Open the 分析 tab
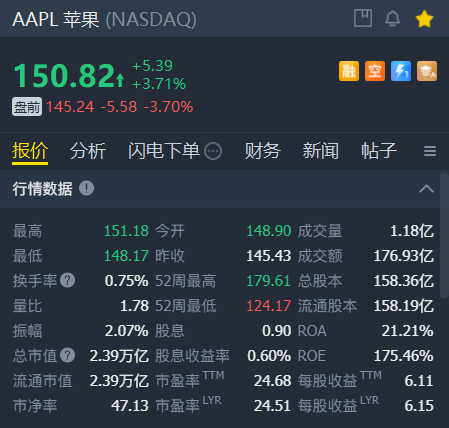Viewport: 449px width, 428px height. click(88, 151)
